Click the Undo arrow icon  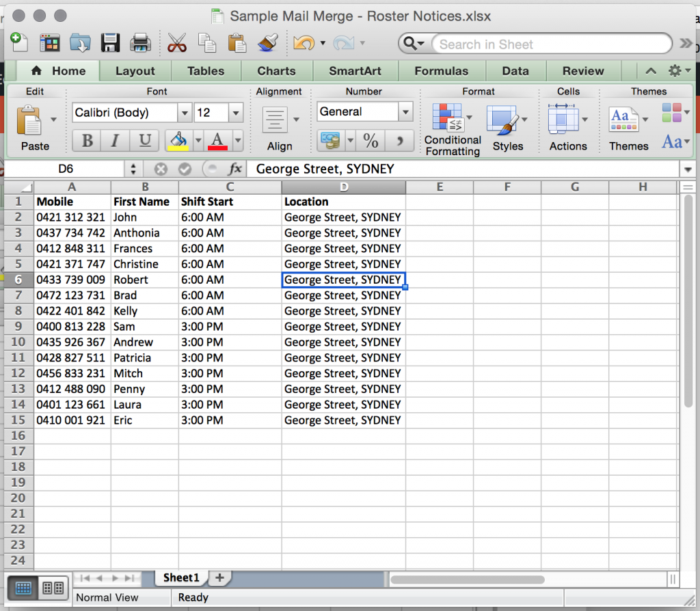[x=303, y=43]
